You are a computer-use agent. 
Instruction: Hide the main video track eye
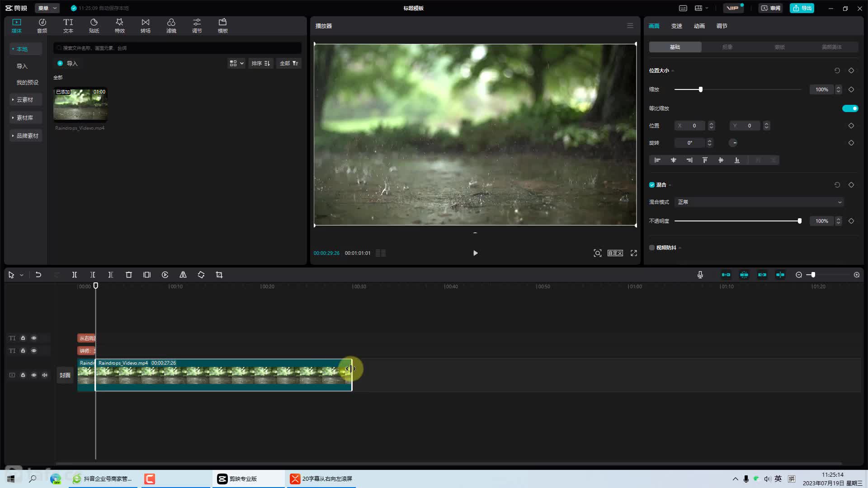point(34,375)
